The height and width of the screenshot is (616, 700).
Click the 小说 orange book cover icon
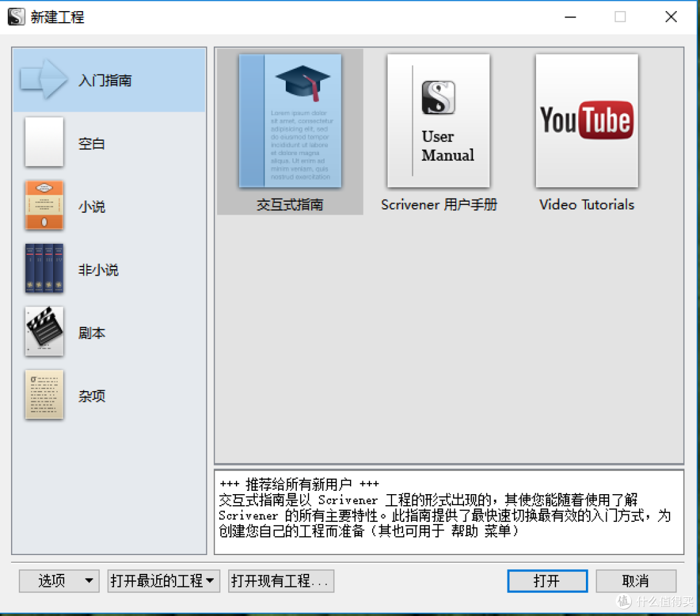coord(44,205)
